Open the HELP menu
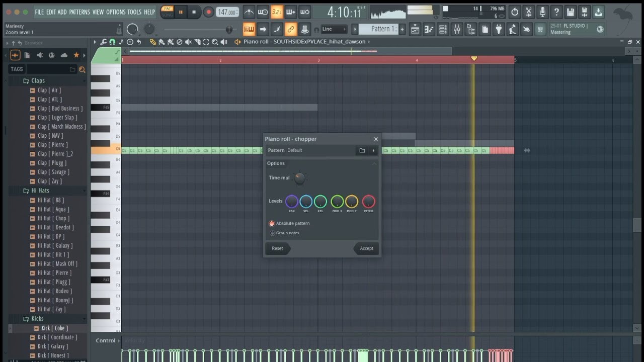 [x=149, y=12]
